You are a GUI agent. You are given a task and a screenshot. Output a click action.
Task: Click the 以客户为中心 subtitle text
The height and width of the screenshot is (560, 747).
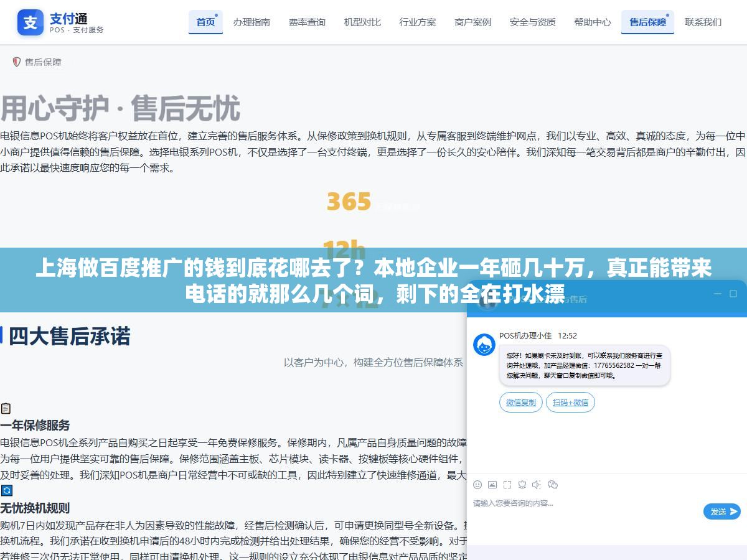click(x=374, y=362)
